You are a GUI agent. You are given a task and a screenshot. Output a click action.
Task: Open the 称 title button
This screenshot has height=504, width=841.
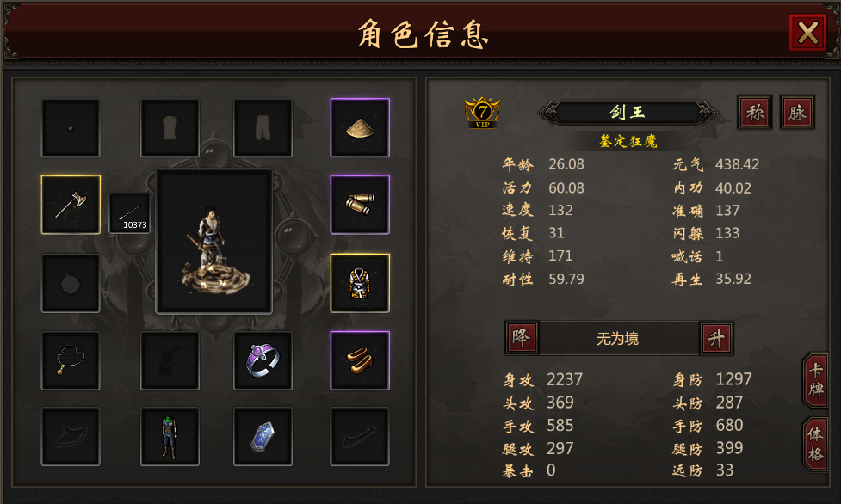(755, 113)
